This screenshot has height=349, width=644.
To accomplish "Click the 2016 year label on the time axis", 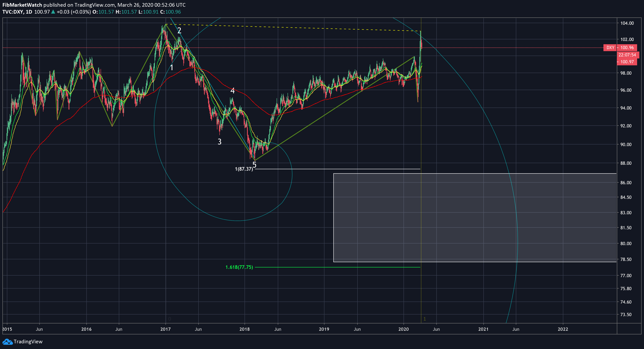I will pos(87,329).
